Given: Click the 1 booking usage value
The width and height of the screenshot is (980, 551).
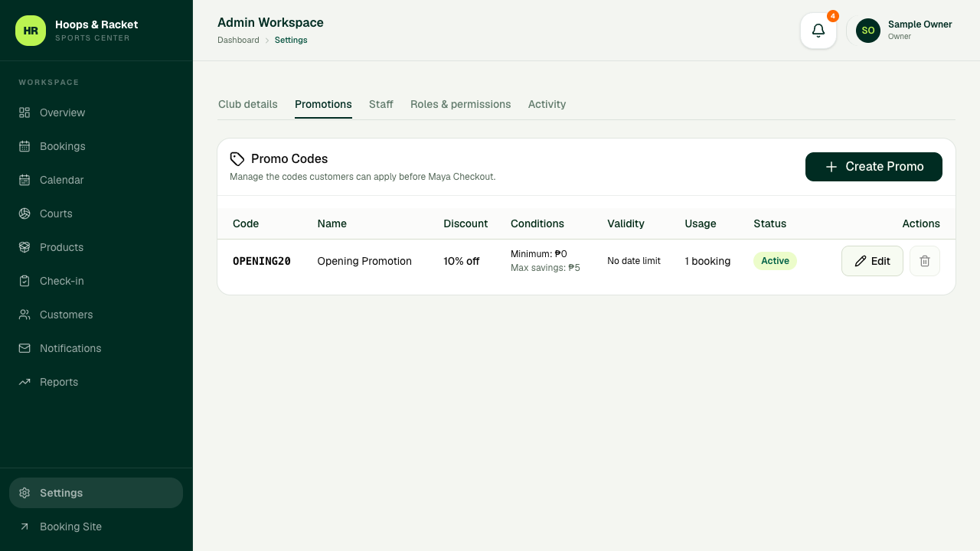Looking at the screenshot, I should pyautogui.click(x=707, y=261).
